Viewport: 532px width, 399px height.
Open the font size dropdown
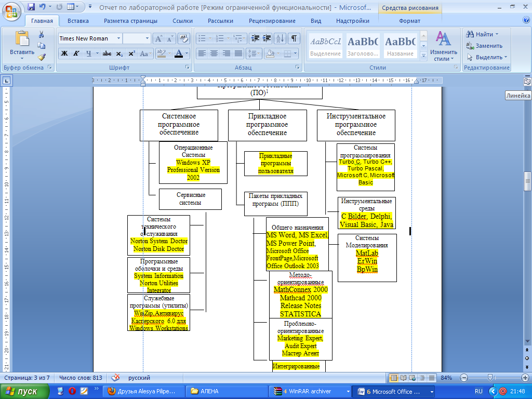[147, 38]
